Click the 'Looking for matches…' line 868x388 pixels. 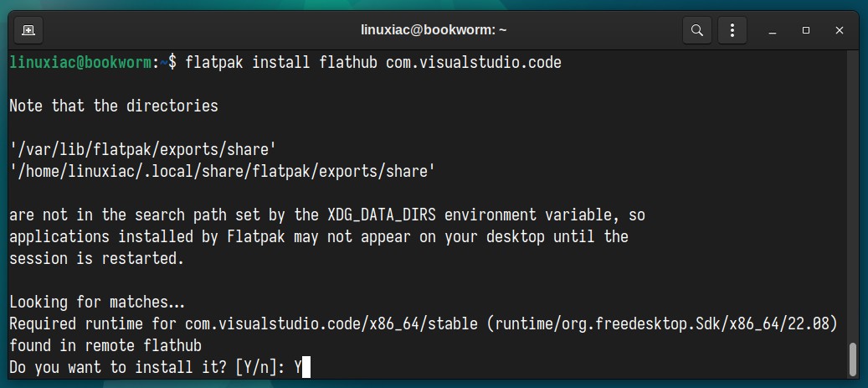point(97,302)
